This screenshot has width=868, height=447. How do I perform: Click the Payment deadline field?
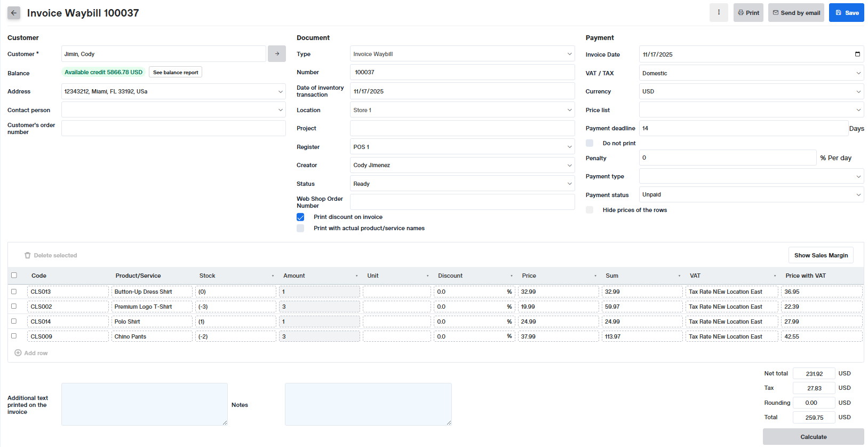click(x=743, y=128)
